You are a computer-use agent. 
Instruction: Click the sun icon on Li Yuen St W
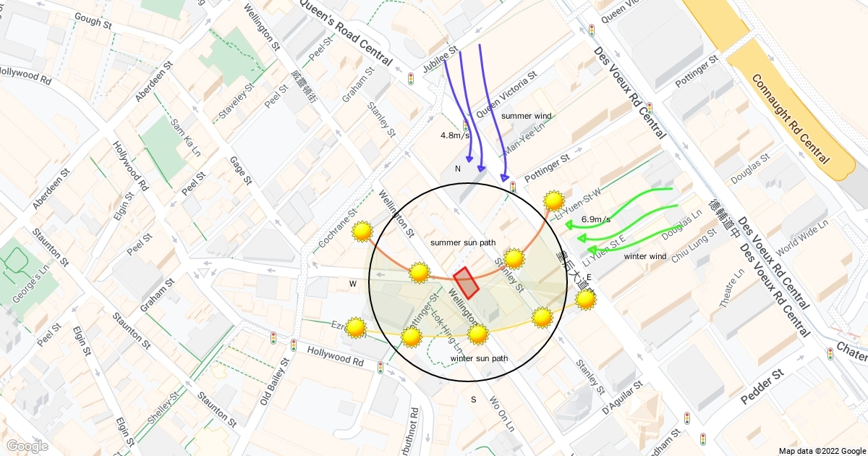(x=554, y=200)
